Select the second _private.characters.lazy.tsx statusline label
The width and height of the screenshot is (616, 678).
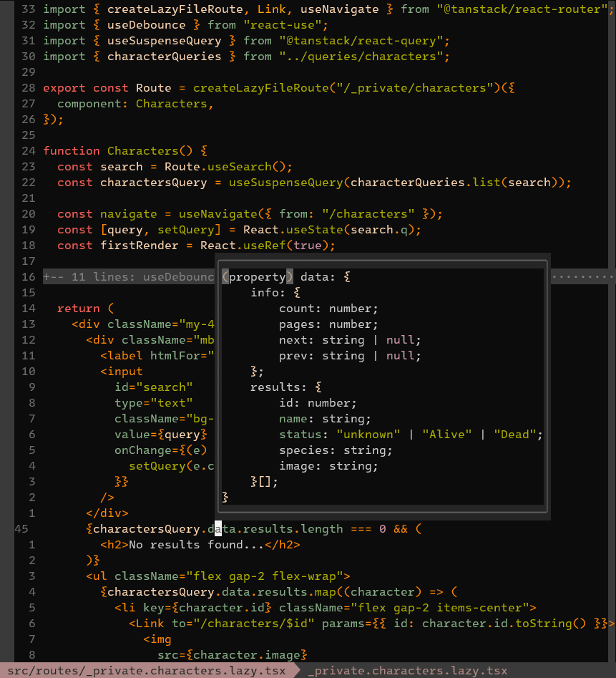407,671
